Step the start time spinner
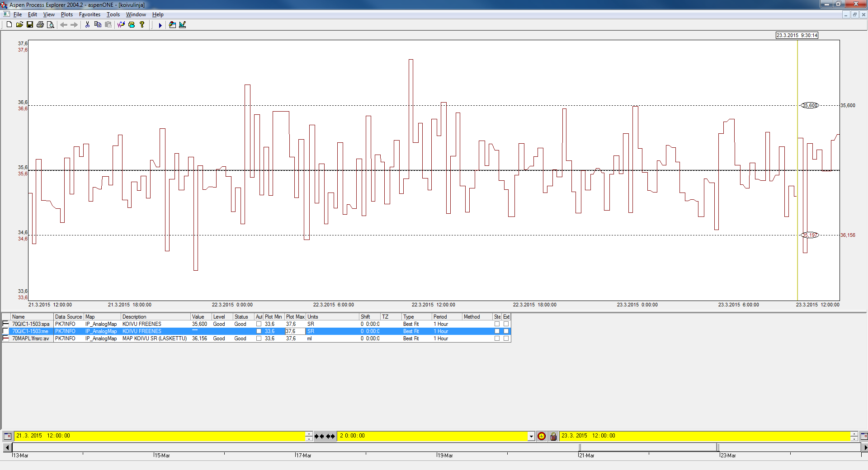868x470 pixels. tap(309, 436)
